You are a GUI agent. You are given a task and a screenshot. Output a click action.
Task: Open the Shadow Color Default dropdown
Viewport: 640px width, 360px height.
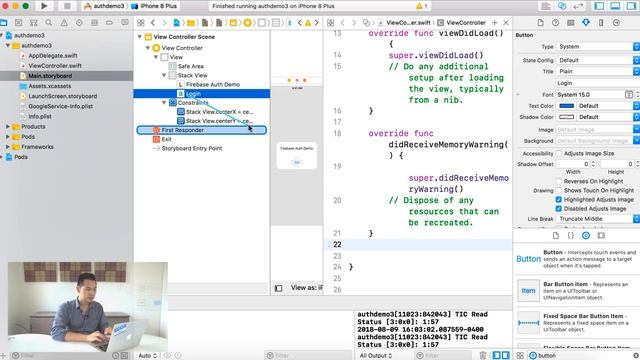(x=608, y=117)
